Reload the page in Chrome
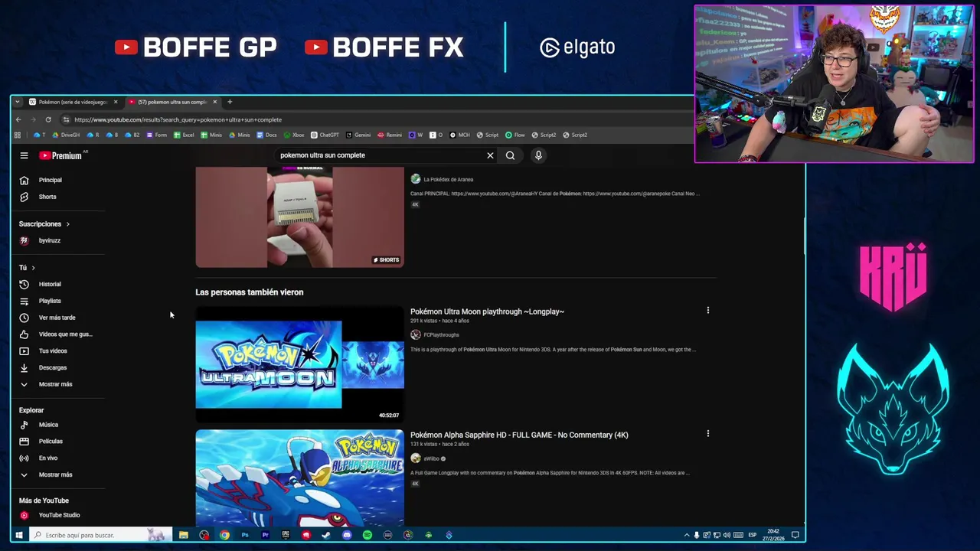Viewport: 980px width, 551px height. point(47,119)
